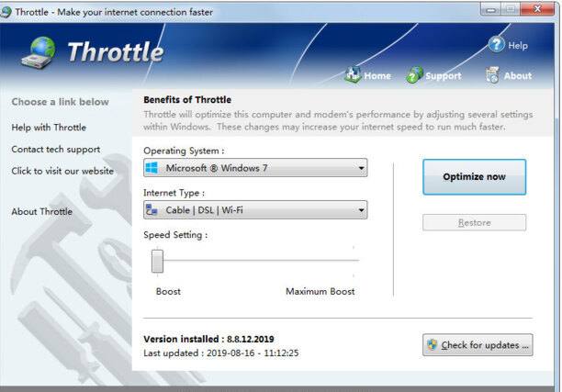Click the About document icon
The image size is (562, 392).
pos(492,75)
